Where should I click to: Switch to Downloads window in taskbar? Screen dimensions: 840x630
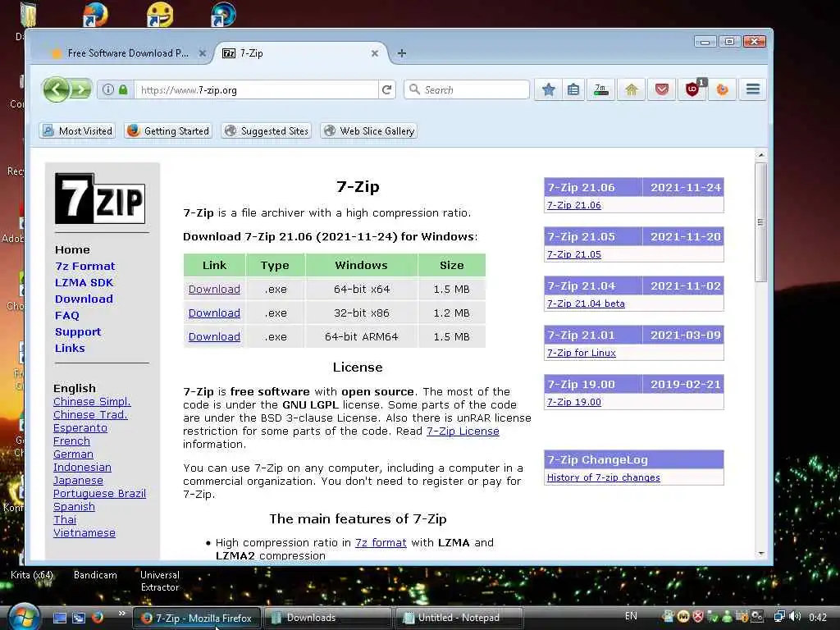tap(326, 618)
